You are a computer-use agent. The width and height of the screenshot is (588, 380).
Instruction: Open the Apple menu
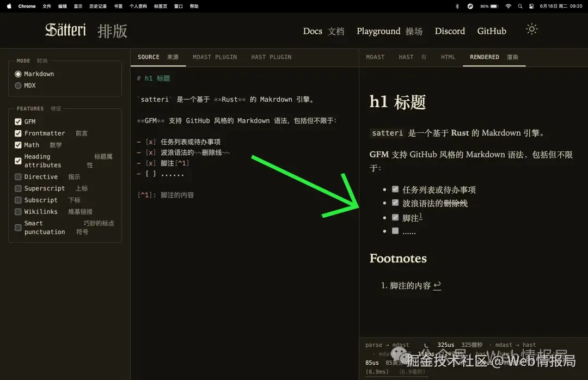tap(9, 6)
